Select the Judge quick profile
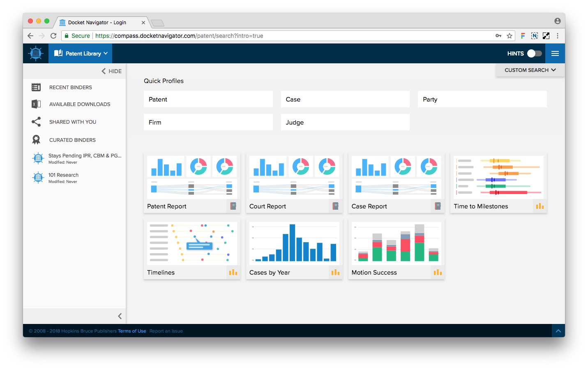588x370 pixels. coord(345,122)
